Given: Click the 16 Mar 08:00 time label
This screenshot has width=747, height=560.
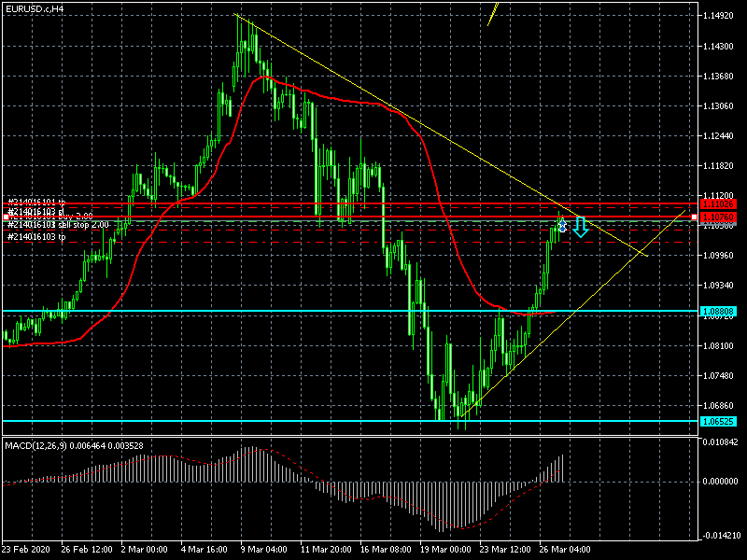Looking at the screenshot, I should point(386,549).
